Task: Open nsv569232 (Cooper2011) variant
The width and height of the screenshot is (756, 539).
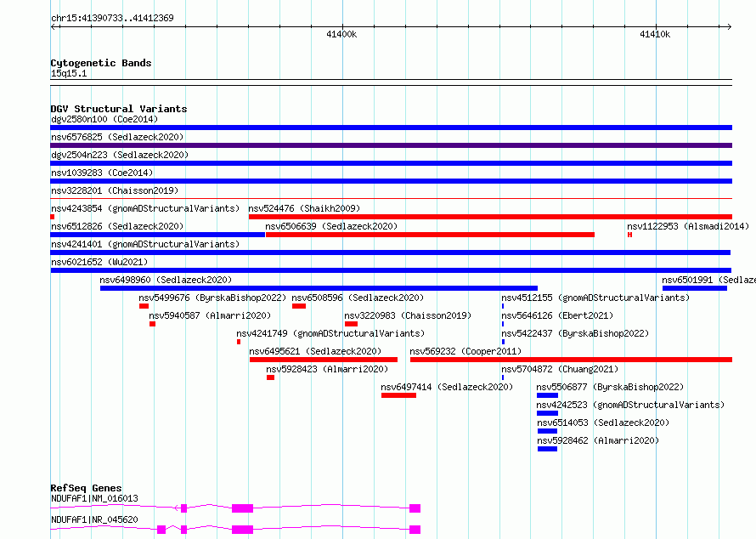Action: click(465, 351)
